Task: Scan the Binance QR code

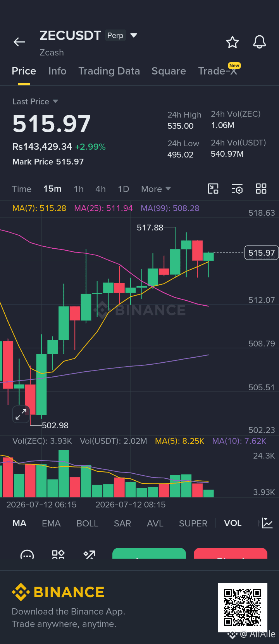Action: tap(243, 608)
